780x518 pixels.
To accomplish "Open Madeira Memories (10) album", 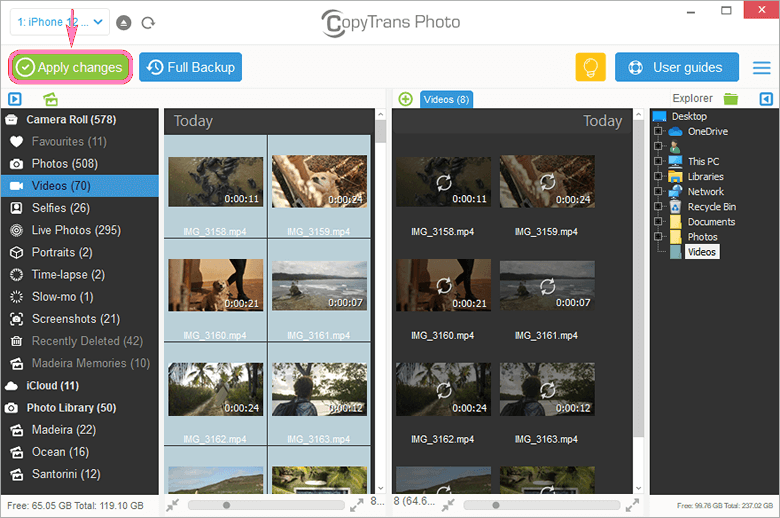I will (x=80, y=363).
